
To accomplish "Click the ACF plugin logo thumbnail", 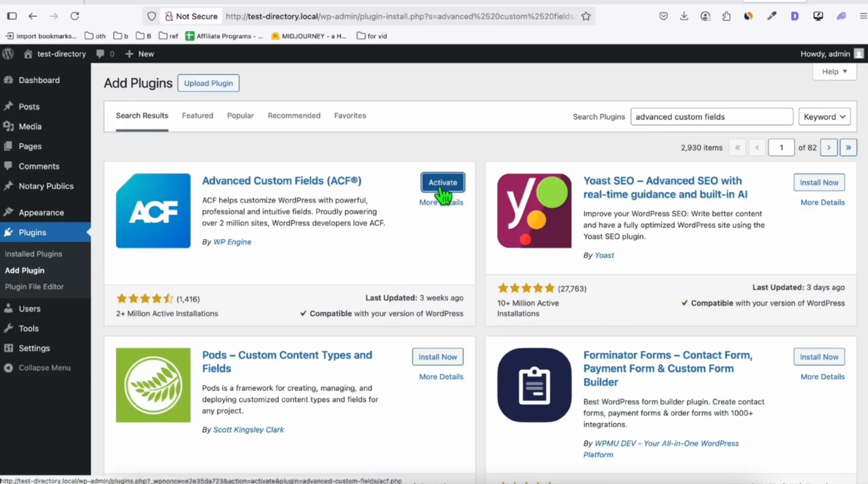I will tap(153, 211).
